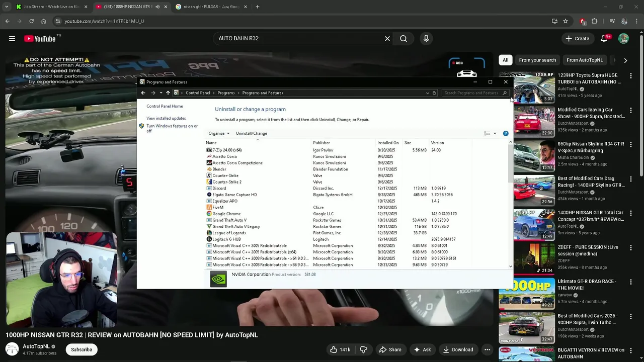Image resolution: width=644 pixels, height=362 pixels.
Task: Open a new browser tab
Action: (x=257, y=7)
